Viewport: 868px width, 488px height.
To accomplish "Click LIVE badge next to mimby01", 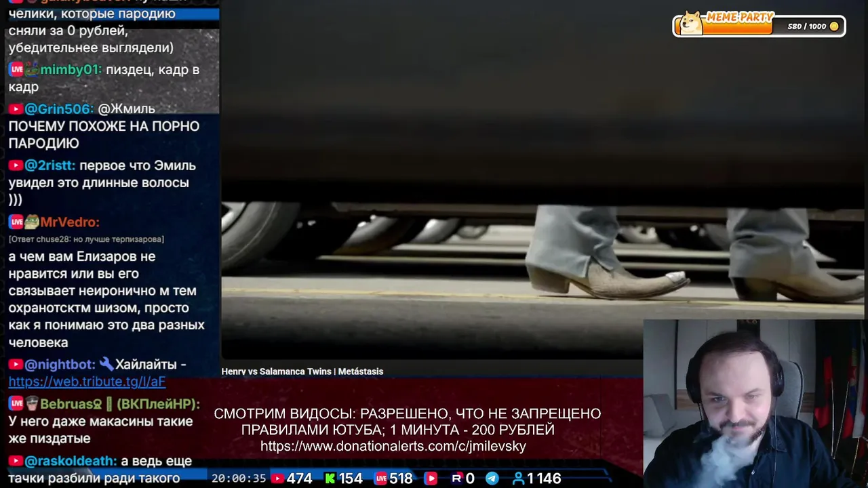I will point(16,69).
